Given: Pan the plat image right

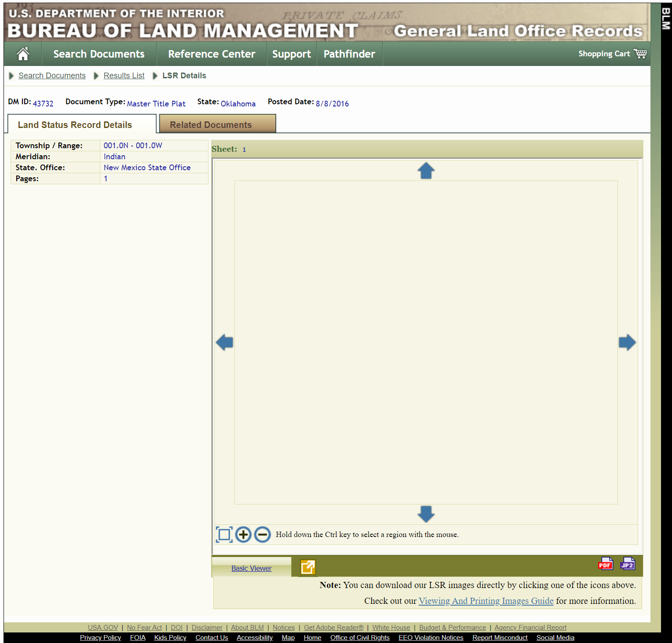Looking at the screenshot, I should click(627, 342).
